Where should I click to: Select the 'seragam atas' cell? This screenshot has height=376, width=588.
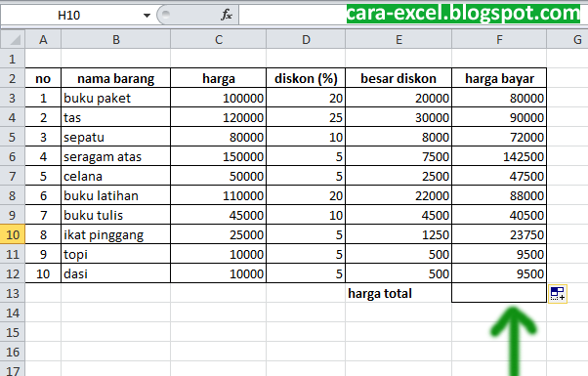pos(116,156)
